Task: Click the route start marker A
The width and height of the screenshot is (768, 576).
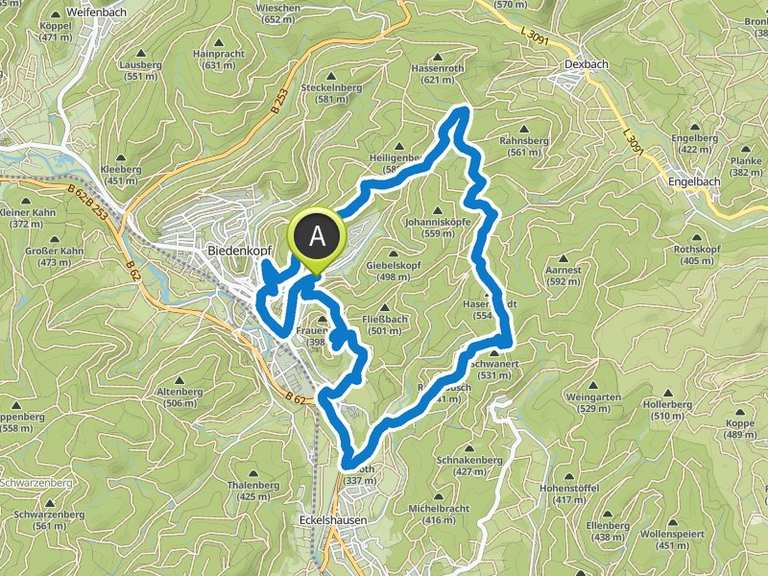Action: coord(317,238)
